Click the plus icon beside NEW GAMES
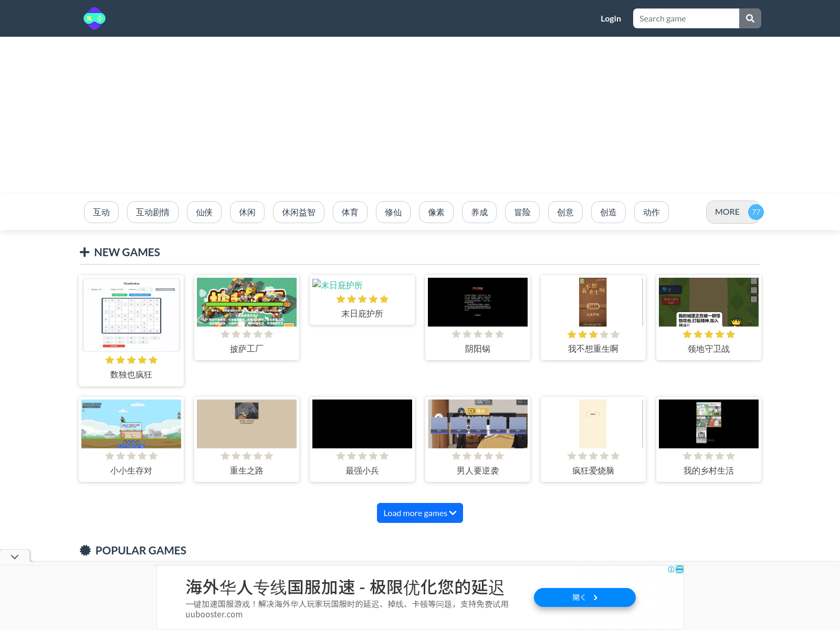 pos(85,252)
